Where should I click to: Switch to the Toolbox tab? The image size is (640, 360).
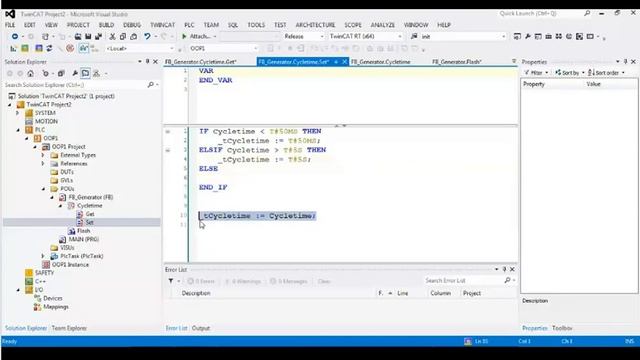pos(562,328)
